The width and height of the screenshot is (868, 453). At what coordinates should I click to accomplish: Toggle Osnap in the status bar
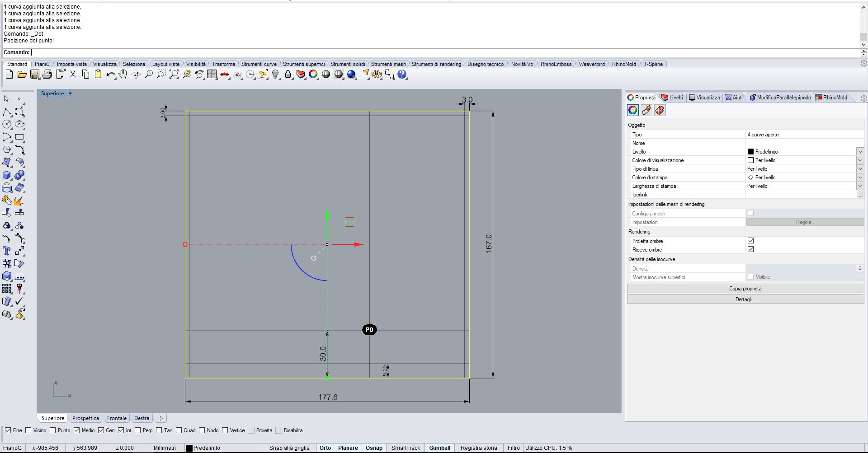pyautogui.click(x=374, y=448)
